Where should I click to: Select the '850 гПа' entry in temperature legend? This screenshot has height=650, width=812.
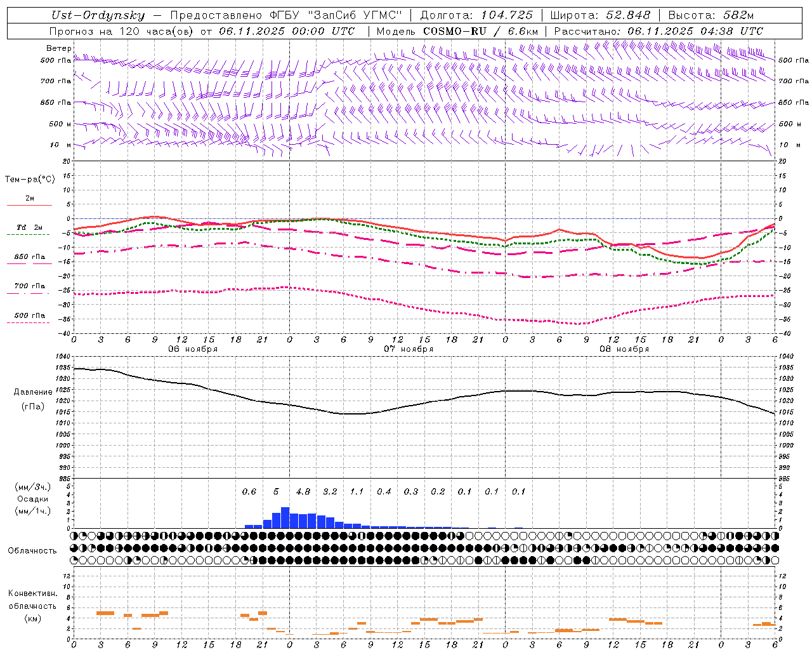[x=30, y=257]
